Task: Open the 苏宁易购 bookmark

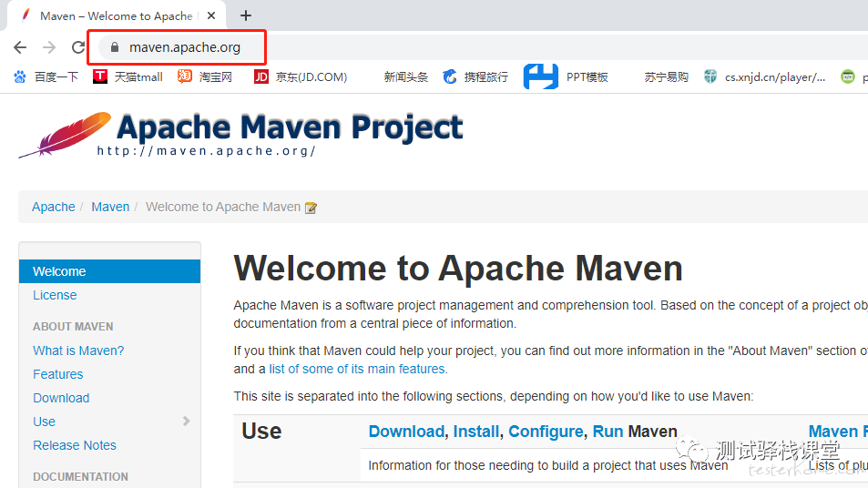Action: pos(666,76)
